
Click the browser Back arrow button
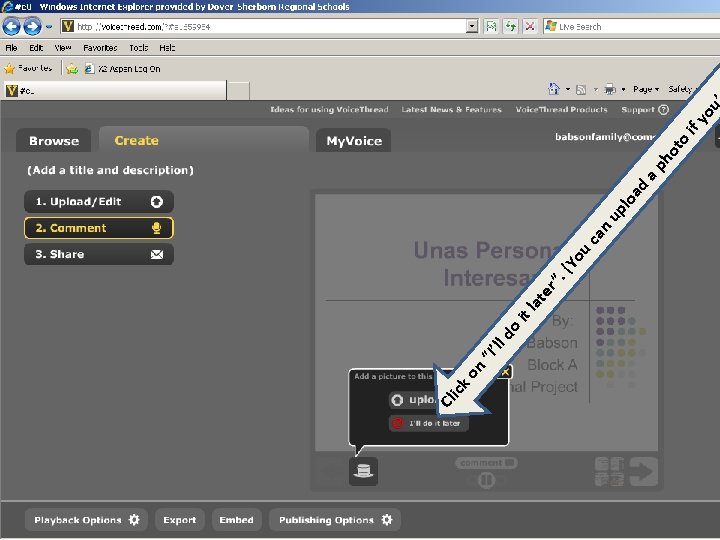[11, 27]
